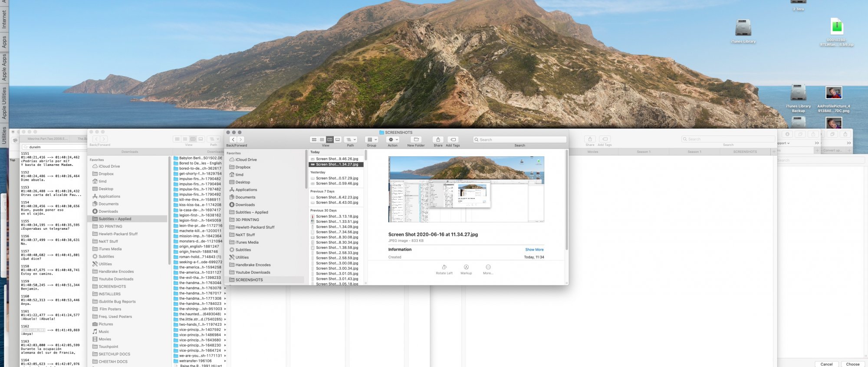Screen dimensions: 868x367
Task: Click the SCREENSHOTS window sidebar scrollbar
Action: [x=306, y=169]
